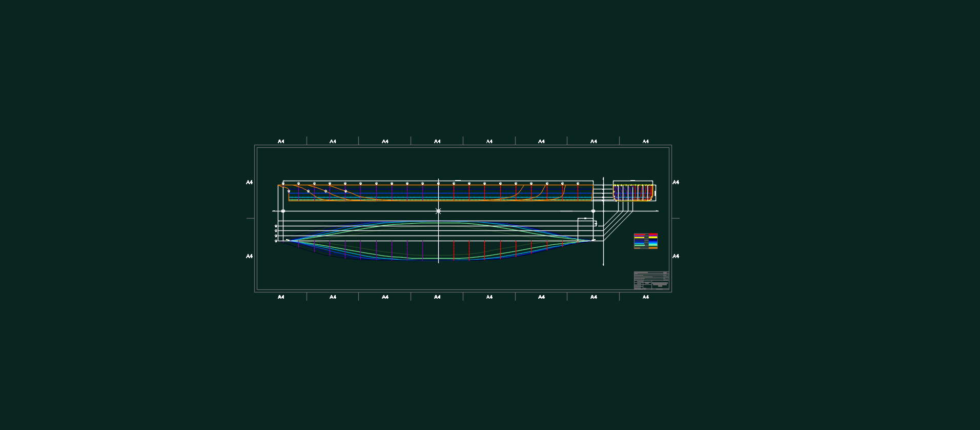
Task: Select the aft perpendicular node on the baseline
Action: pos(283,211)
